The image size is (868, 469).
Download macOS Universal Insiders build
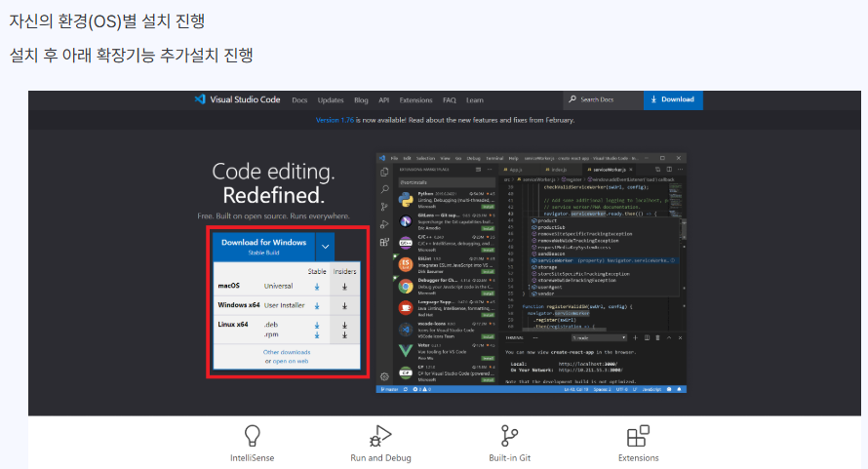coord(344,287)
